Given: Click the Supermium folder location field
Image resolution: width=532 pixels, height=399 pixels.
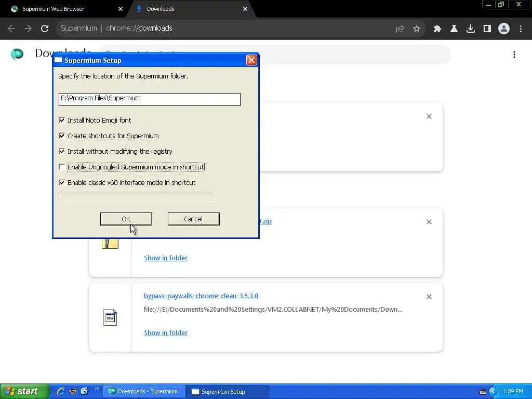Looking at the screenshot, I should coord(149,99).
